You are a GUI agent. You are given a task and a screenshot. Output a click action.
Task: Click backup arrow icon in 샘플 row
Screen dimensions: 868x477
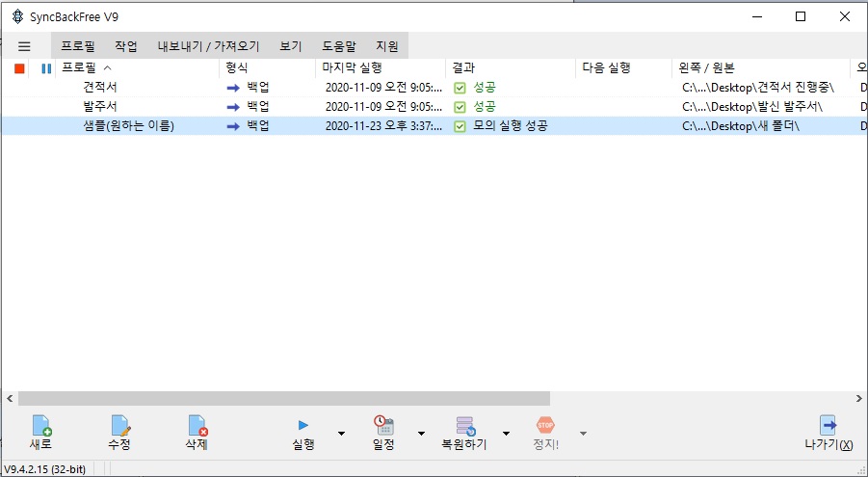click(x=233, y=126)
